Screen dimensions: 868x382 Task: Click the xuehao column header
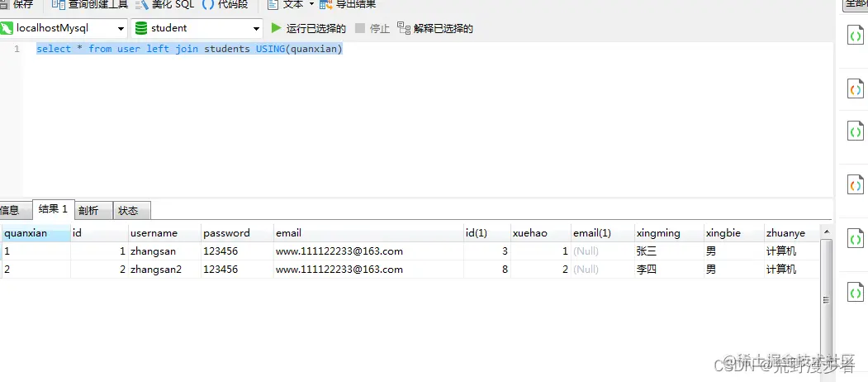click(540, 233)
